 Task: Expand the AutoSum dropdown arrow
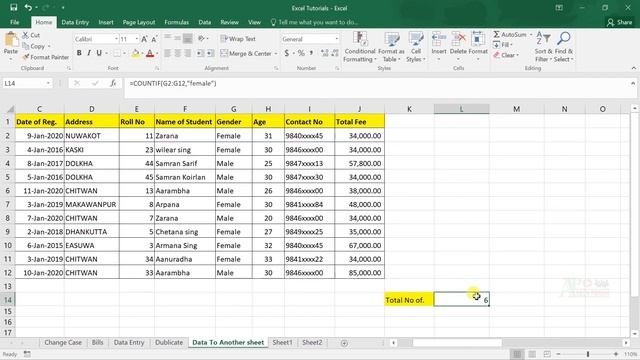pos(531,35)
